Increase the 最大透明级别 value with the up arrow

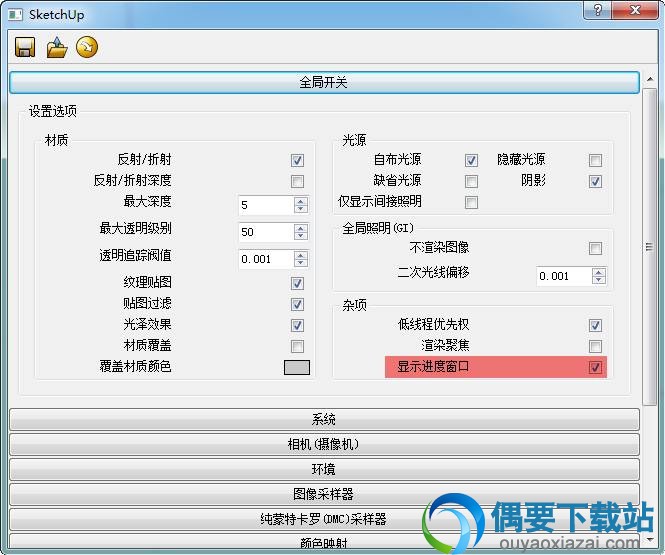301,228
